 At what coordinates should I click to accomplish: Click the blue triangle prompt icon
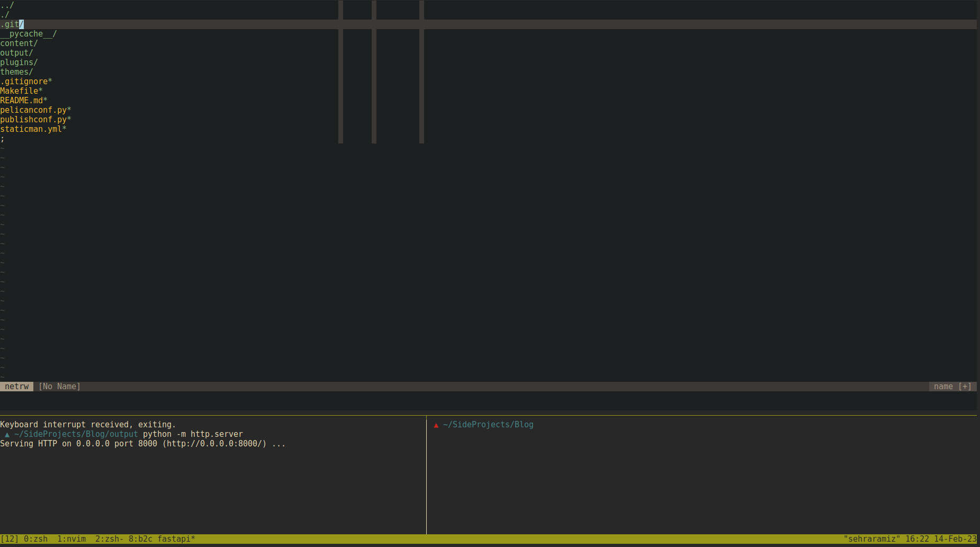click(7, 435)
